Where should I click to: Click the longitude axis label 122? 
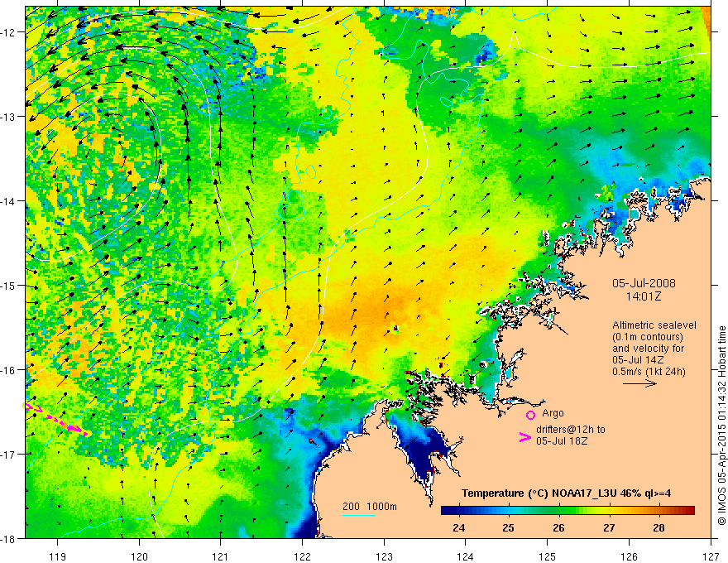pos(302,556)
